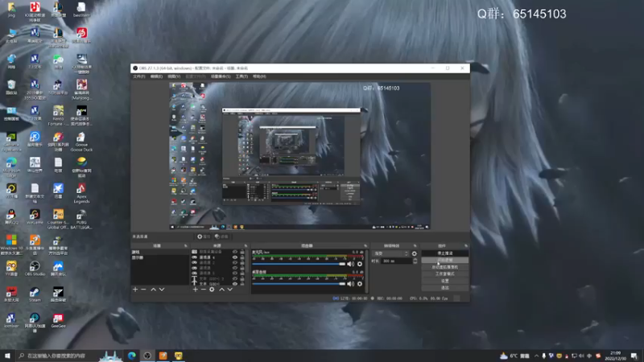644x362 pixels.
Task: Open the 麦克风/Aux audio settings gear
Action: click(x=360, y=264)
